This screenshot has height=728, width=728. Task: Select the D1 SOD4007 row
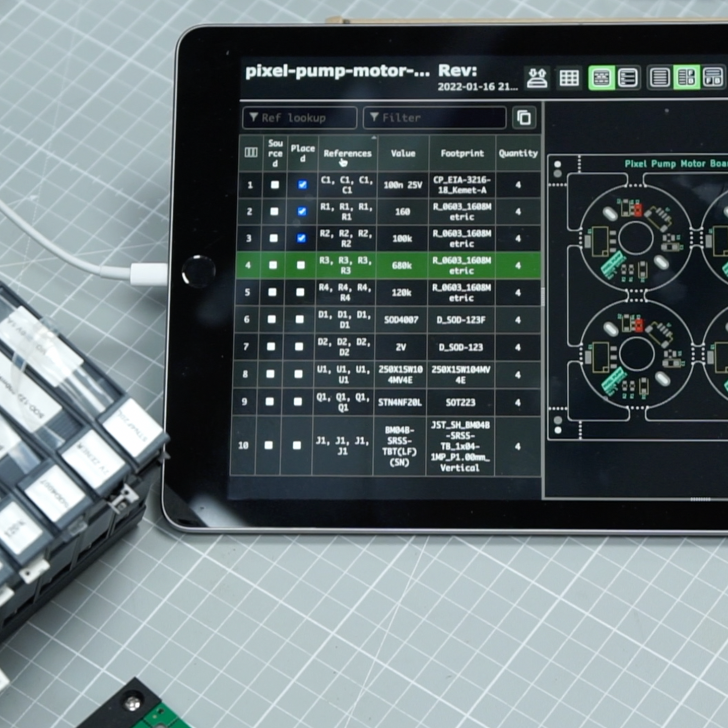(x=401, y=319)
